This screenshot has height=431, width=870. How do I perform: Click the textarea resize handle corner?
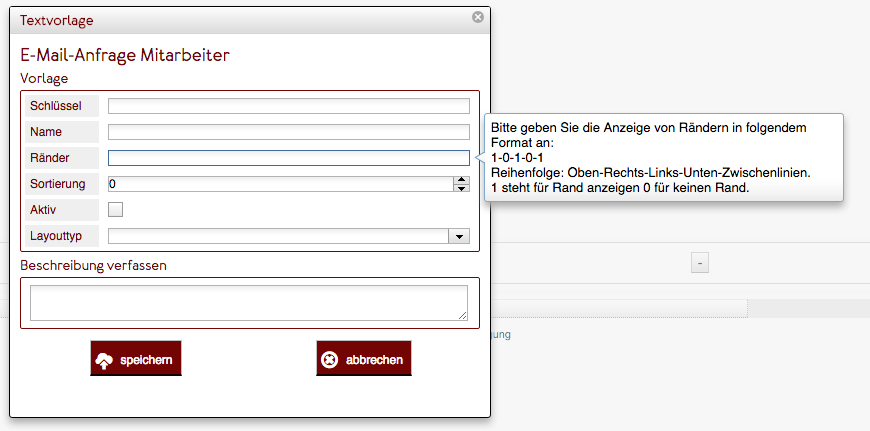point(463,316)
